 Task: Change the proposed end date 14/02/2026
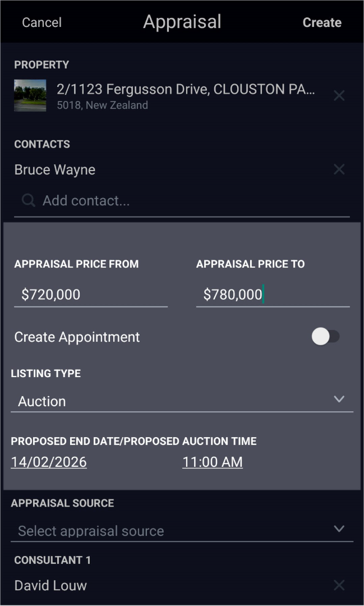pyautogui.click(x=49, y=462)
